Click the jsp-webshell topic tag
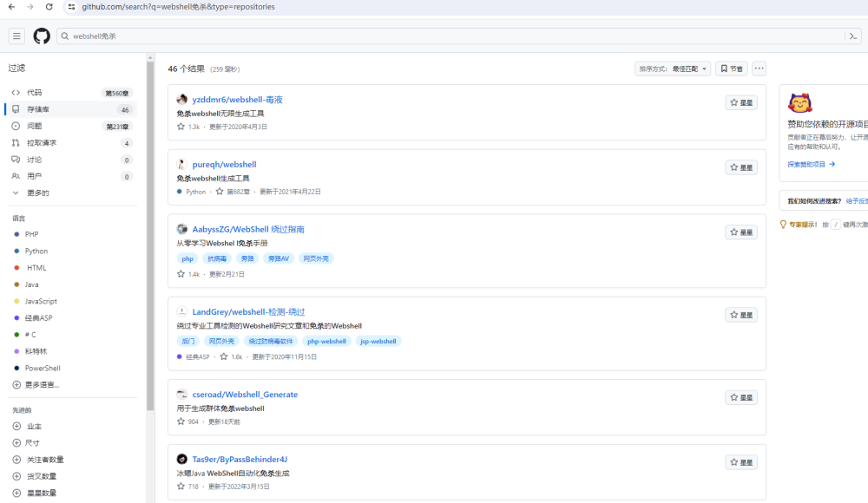This screenshot has width=868, height=503. [x=378, y=342]
